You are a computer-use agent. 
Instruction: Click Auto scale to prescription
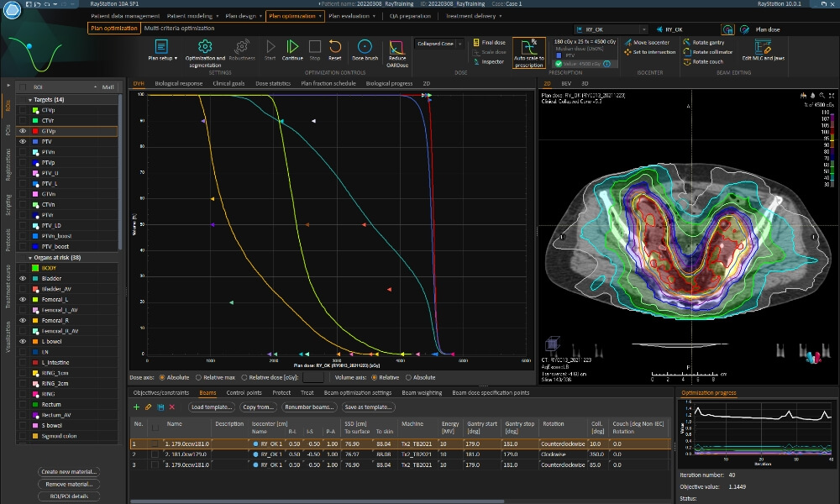coord(529,53)
